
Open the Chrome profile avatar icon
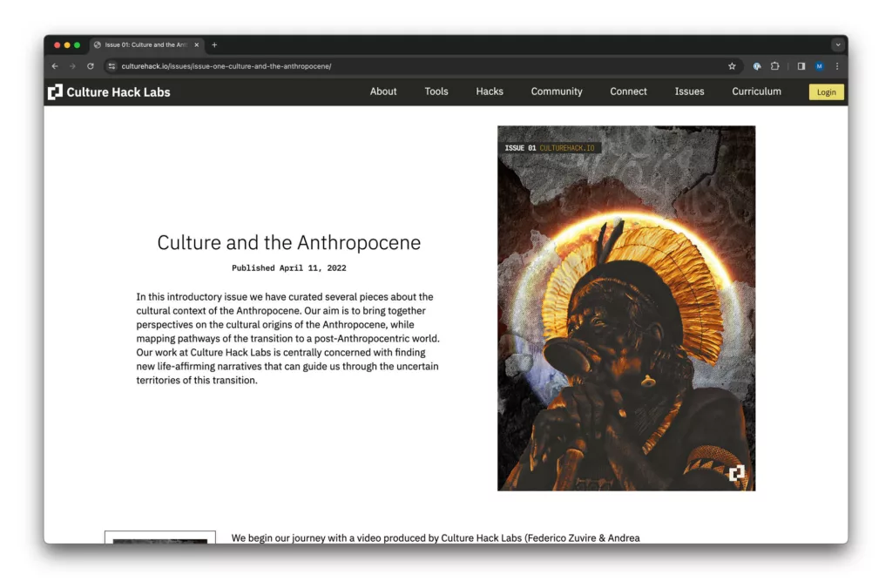pyautogui.click(x=820, y=66)
